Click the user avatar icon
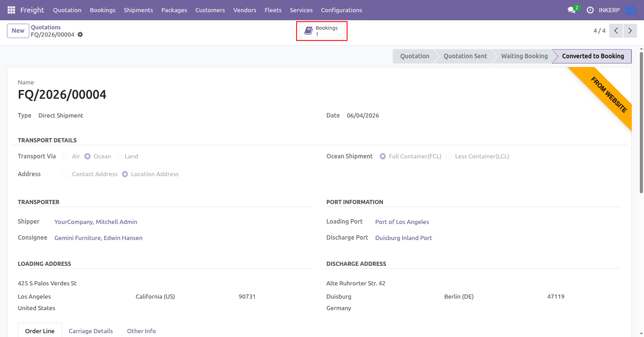 pos(631,10)
